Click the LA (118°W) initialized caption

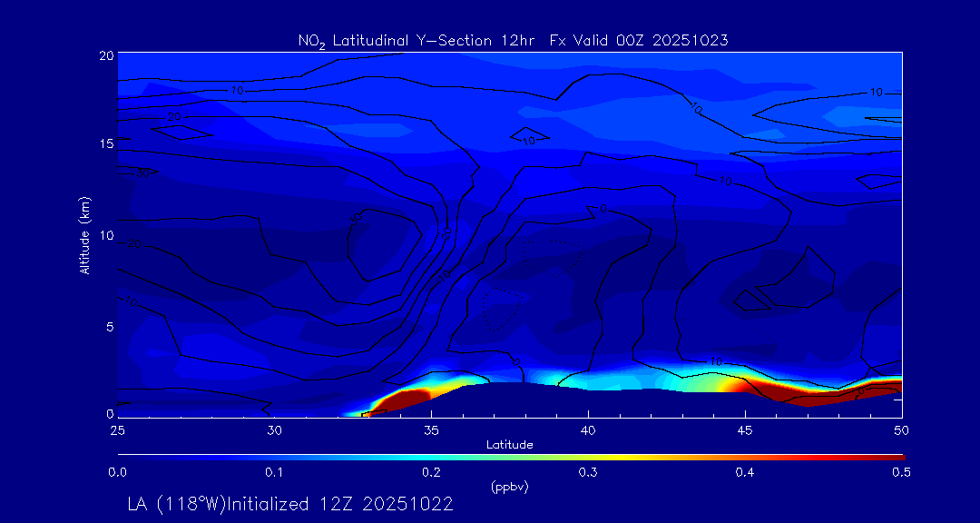point(290,504)
